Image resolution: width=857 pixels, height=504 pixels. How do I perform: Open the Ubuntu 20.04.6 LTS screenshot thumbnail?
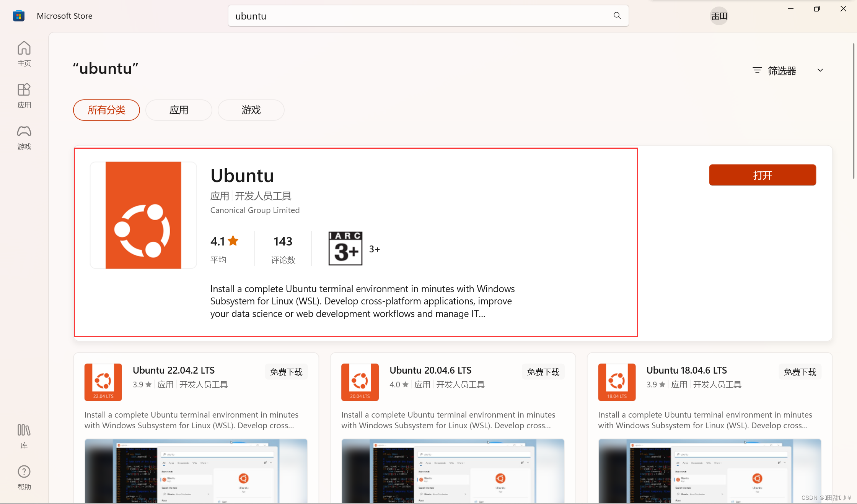(x=453, y=471)
